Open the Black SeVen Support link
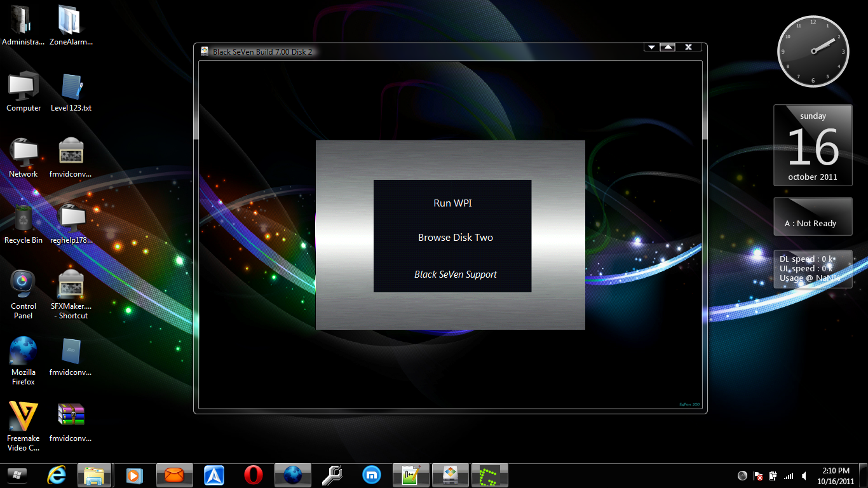Screen dimensions: 868x488 tap(455, 274)
